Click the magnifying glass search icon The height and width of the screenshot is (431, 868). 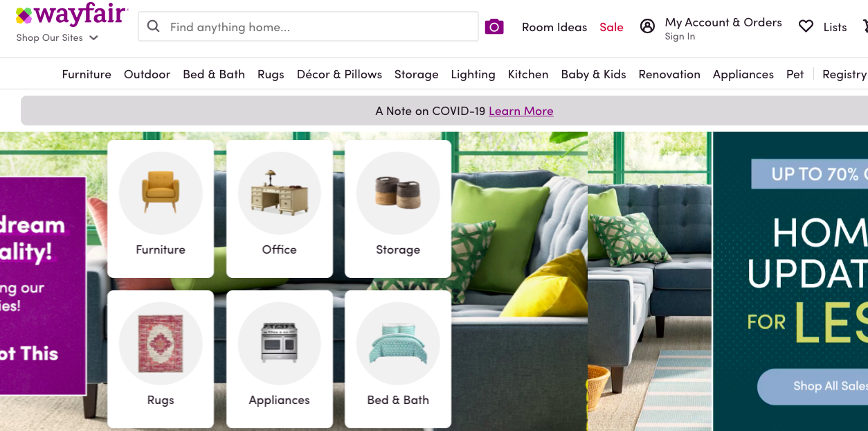point(154,27)
